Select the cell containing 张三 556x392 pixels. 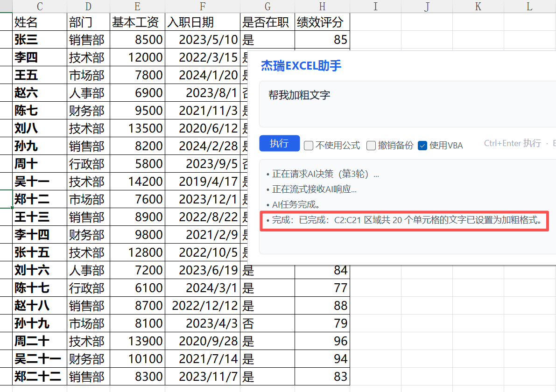click(x=40, y=40)
